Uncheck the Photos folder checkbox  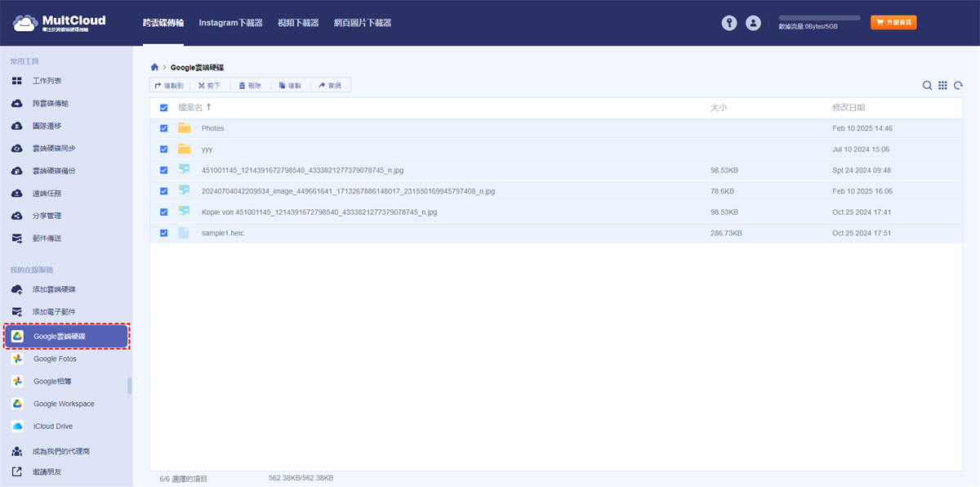pyautogui.click(x=164, y=128)
